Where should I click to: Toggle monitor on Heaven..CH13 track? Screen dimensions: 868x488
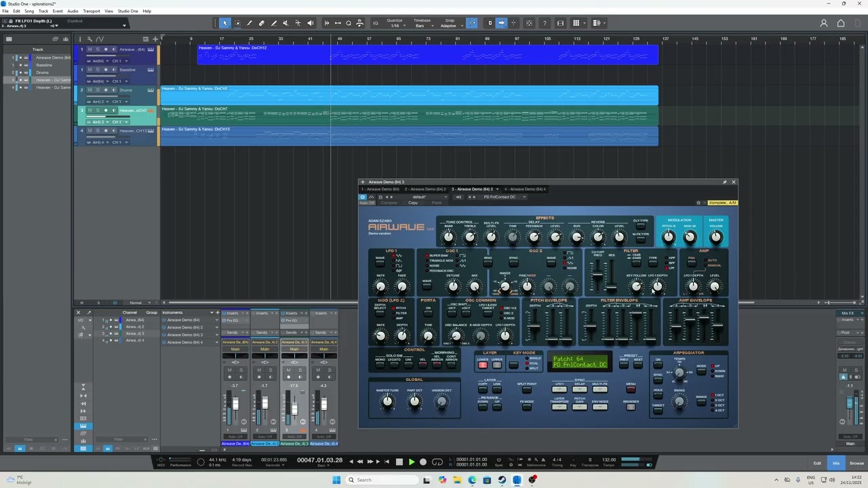click(113, 131)
